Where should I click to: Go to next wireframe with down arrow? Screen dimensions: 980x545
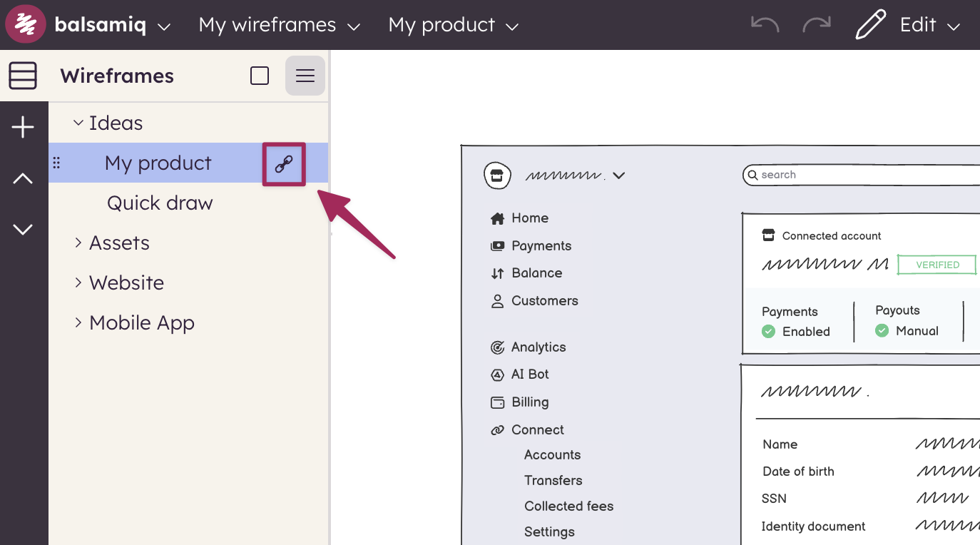[23, 229]
